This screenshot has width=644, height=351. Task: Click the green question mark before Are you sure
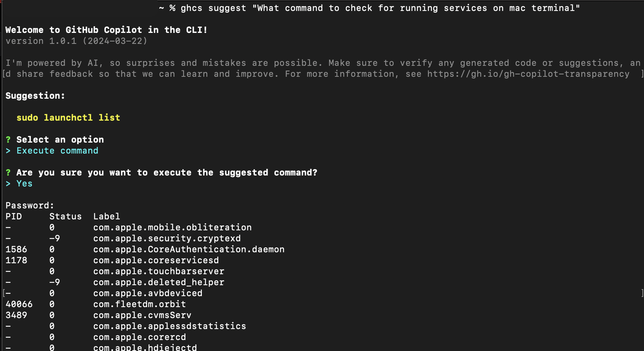click(8, 173)
